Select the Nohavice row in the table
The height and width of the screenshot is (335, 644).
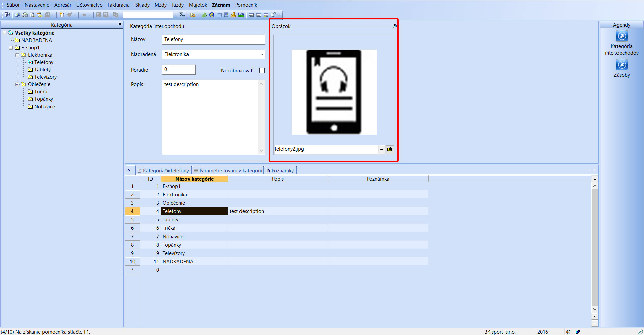(x=277, y=237)
